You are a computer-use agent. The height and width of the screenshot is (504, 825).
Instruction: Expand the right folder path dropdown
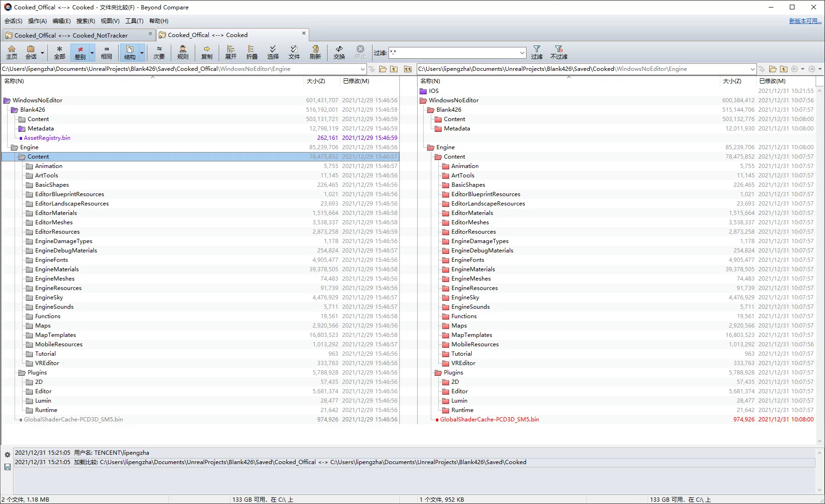pos(752,69)
